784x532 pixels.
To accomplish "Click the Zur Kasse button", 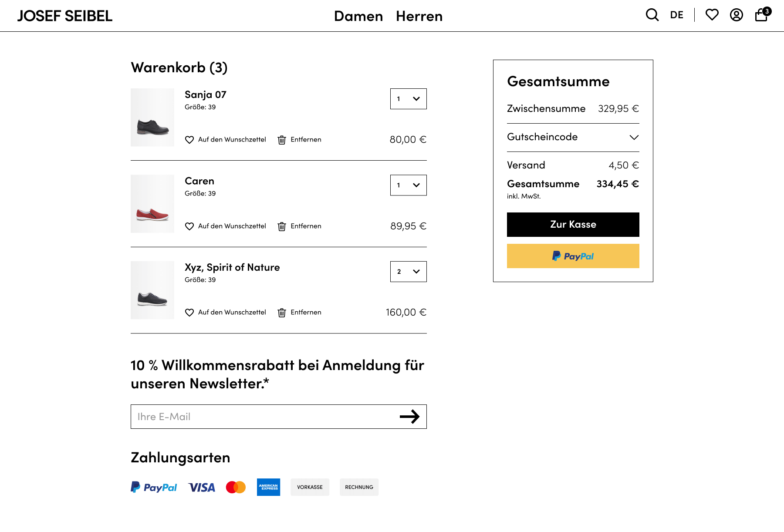I will point(573,225).
